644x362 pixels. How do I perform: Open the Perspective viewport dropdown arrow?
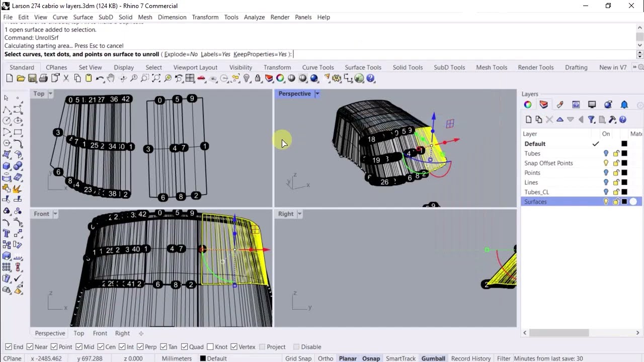[317, 94]
